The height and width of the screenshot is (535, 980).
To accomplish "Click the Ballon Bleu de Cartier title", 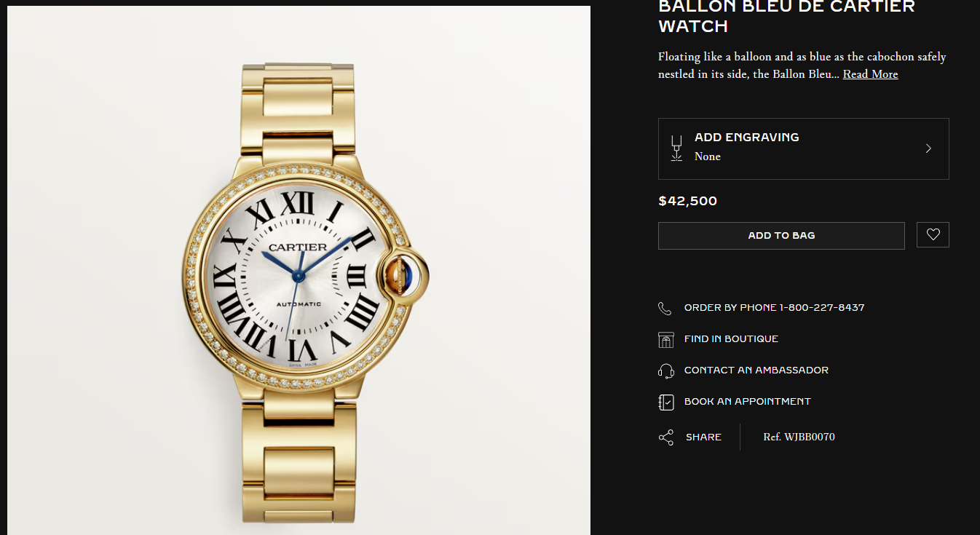I will click(786, 17).
